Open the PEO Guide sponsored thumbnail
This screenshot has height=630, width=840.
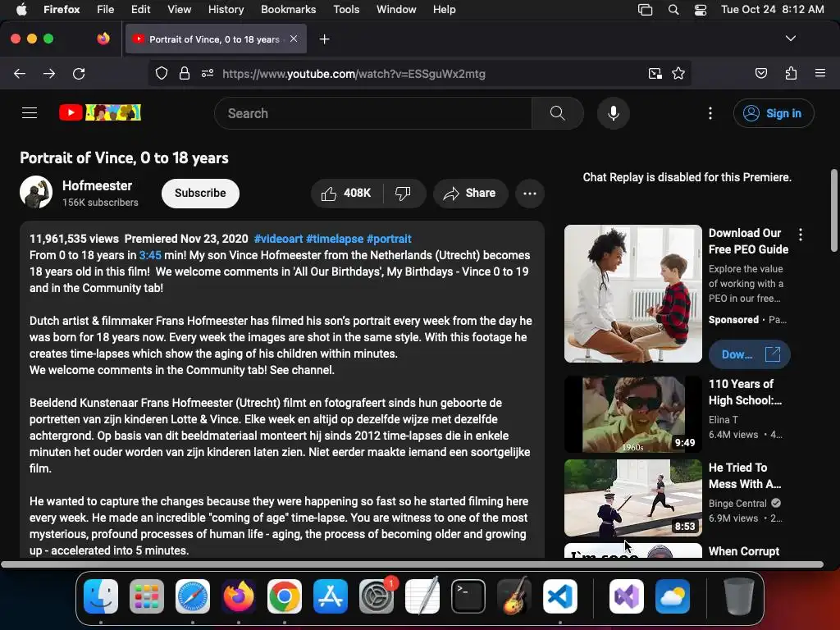click(632, 294)
